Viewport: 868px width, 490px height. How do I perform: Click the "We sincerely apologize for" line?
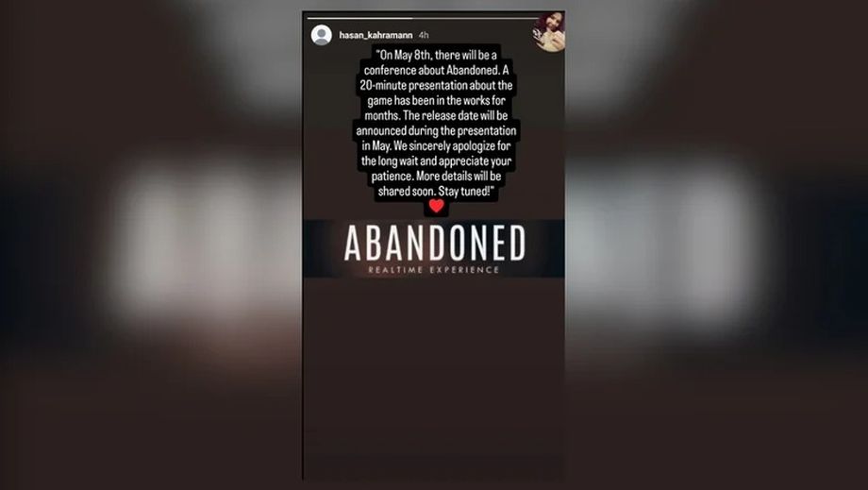tap(436, 146)
